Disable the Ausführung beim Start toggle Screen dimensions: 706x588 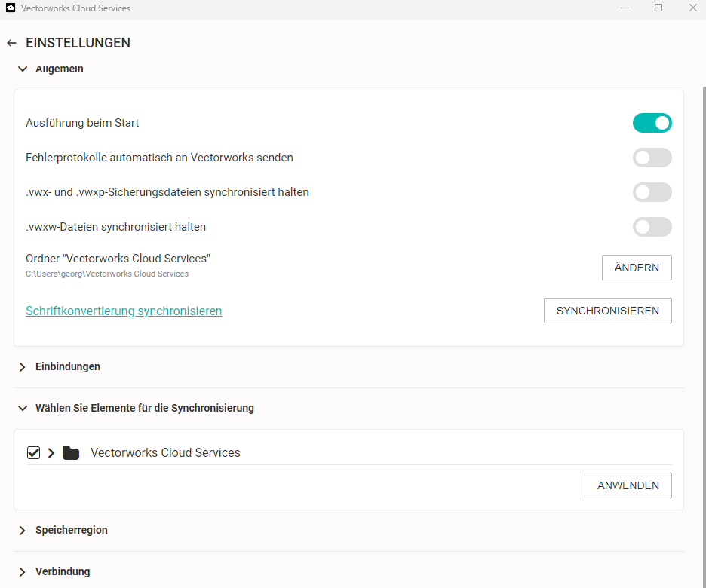coord(652,123)
